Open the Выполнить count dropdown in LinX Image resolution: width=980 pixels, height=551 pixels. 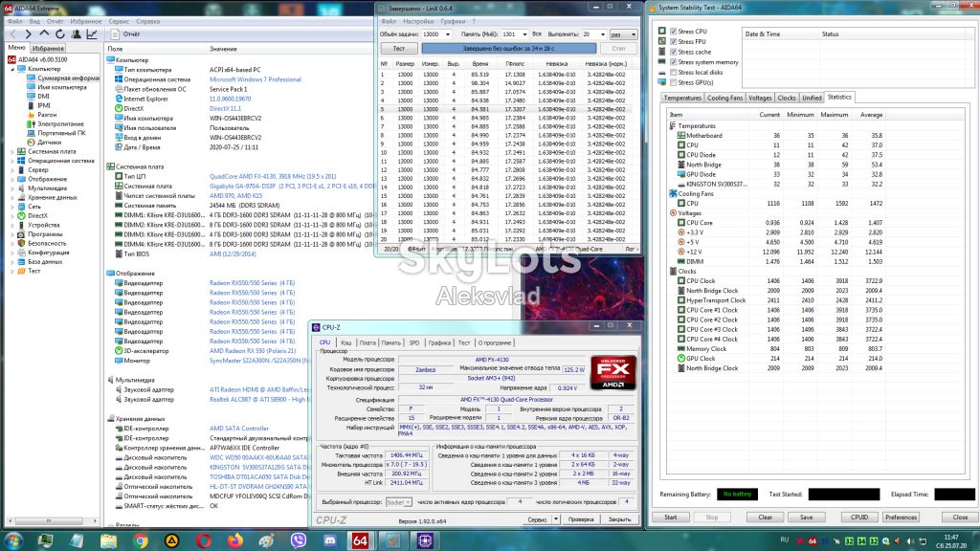click(603, 34)
